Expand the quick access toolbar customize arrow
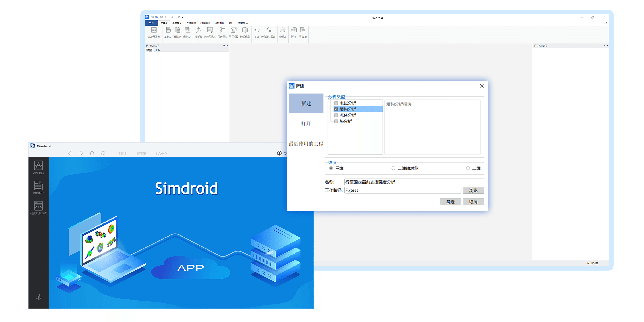Image resolution: width=644 pixels, height=322 pixels. coord(182,17)
